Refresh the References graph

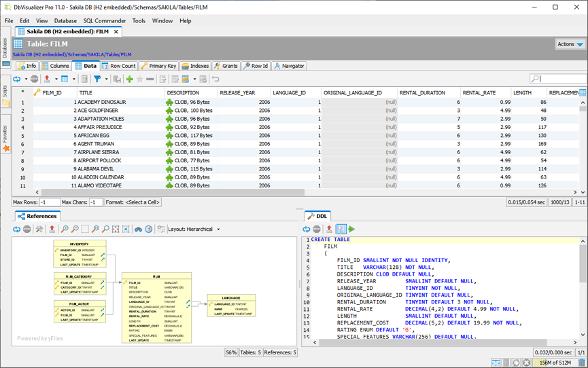(16, 229)
